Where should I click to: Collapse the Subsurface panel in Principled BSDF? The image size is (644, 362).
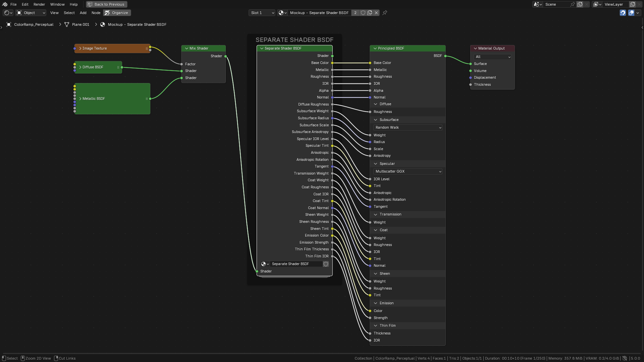point(376,120)
